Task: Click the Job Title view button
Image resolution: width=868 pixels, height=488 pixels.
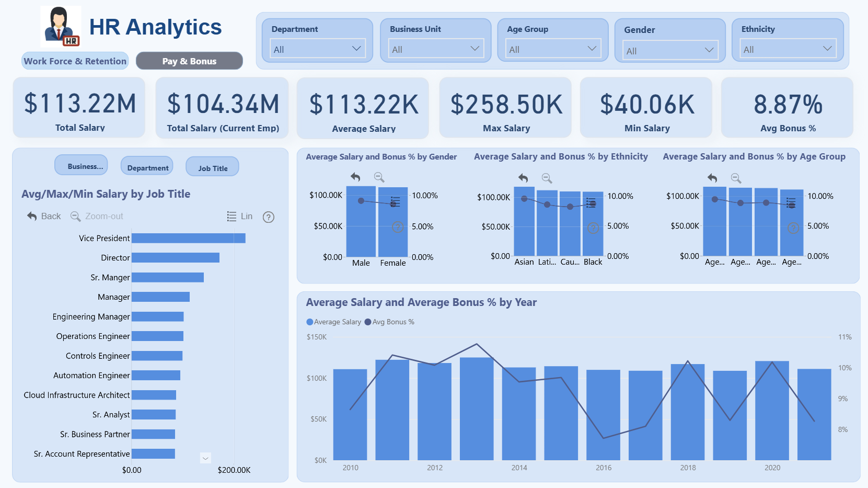Action: pos(213,168)
